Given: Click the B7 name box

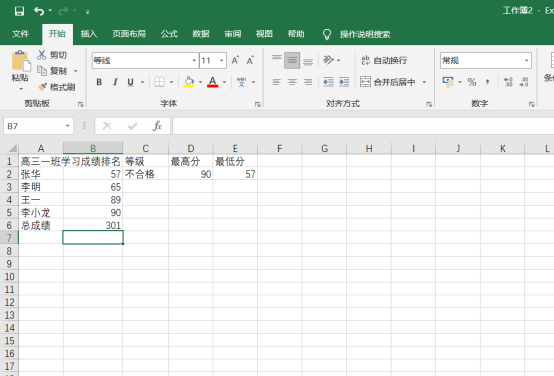Looking at the screenshot, I should point(38,126).
